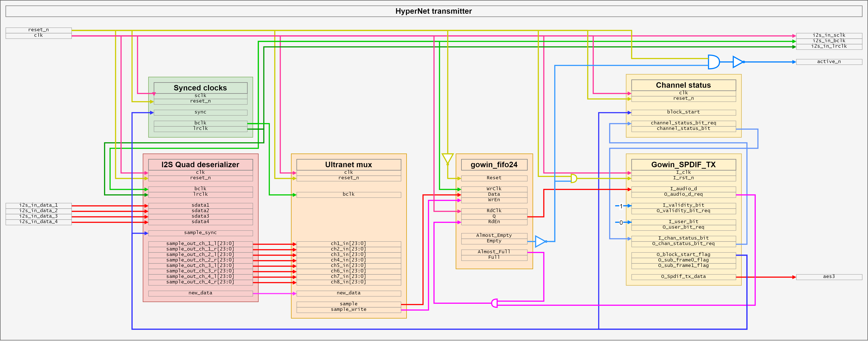Screen dimensions: 868x341
Task: Select the HyperNet transmitter title bar
Action: 434,11
